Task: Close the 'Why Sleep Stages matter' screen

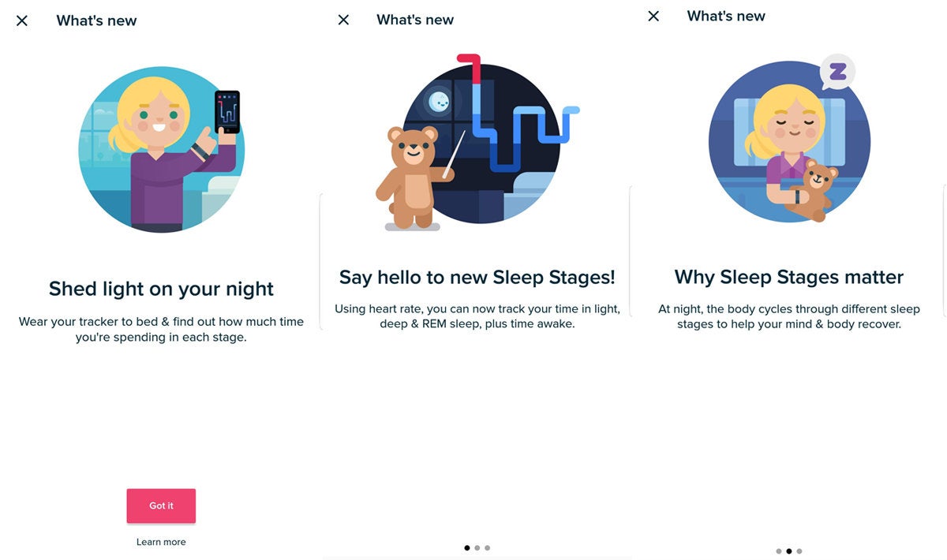Action: 653,16
